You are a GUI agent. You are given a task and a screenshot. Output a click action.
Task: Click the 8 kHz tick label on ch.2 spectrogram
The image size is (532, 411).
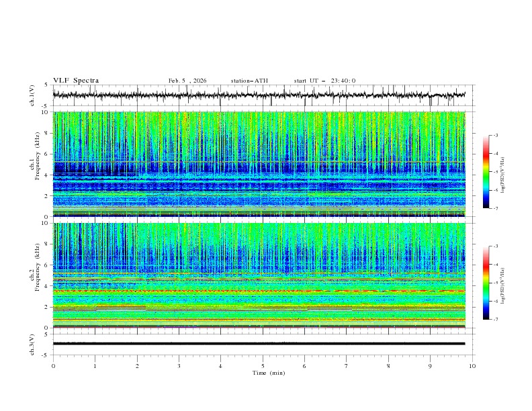point(47,244)
